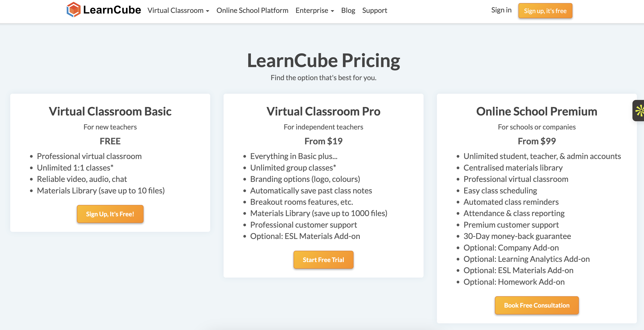
Task: Click "Sign Up, It's Free!" in Basic plan
Action: 110,214
